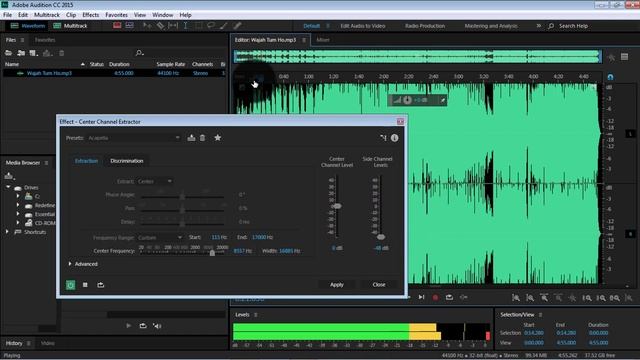Select the Slip tool
The image size is (640, 360).
pyautogui.click(x=173, y=26)
